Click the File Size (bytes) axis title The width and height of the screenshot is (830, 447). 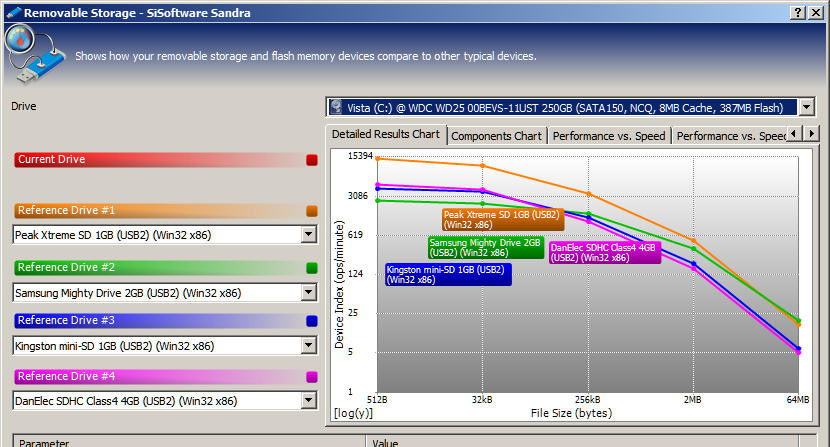(571, 413)
